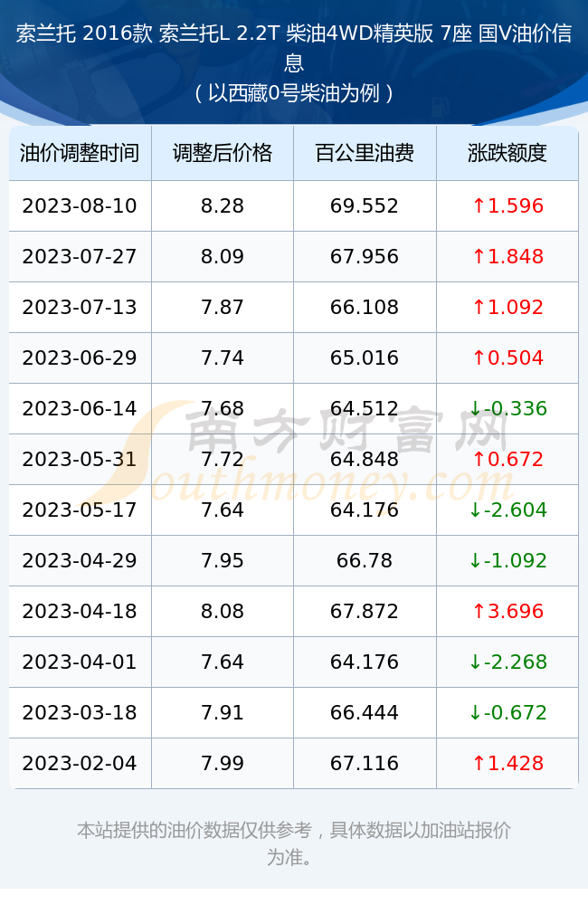
Task: Click the red up arrow beside 1.596
Action: pyautogui.click(x=479, y=205)
